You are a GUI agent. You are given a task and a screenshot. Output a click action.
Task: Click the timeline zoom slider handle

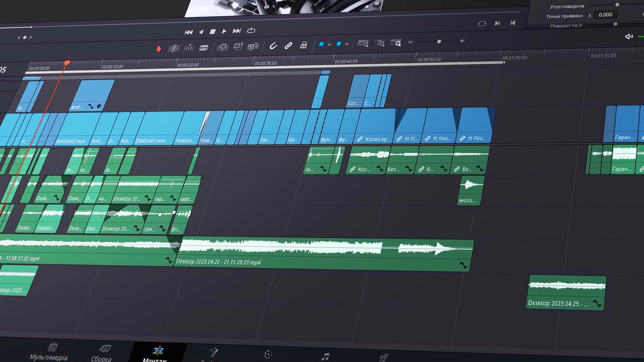[439, 42]
